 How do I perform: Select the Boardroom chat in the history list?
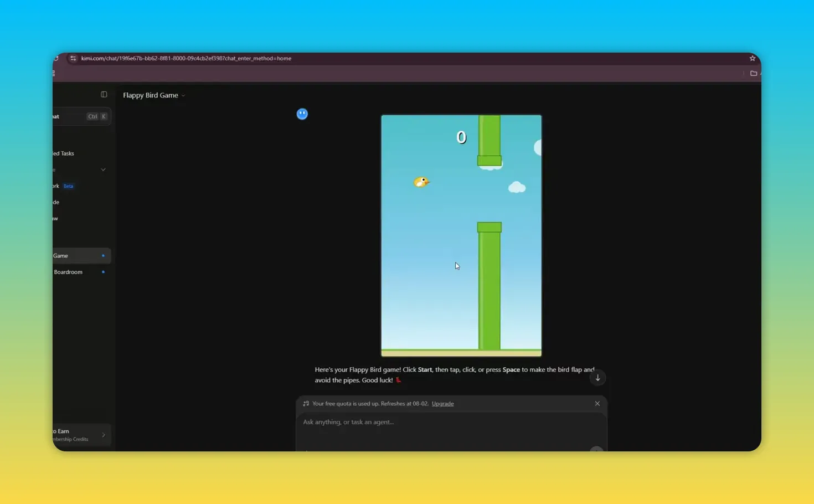82,272
